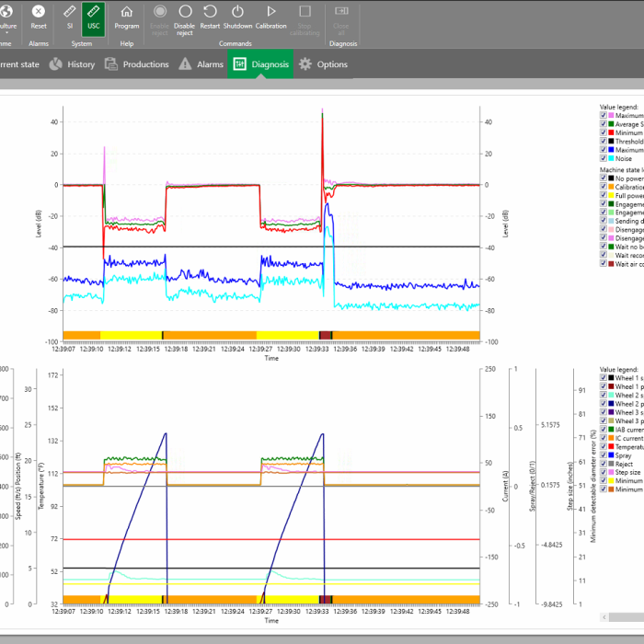Toggle the Threshold legend checkbox

(x=604, y=141)
